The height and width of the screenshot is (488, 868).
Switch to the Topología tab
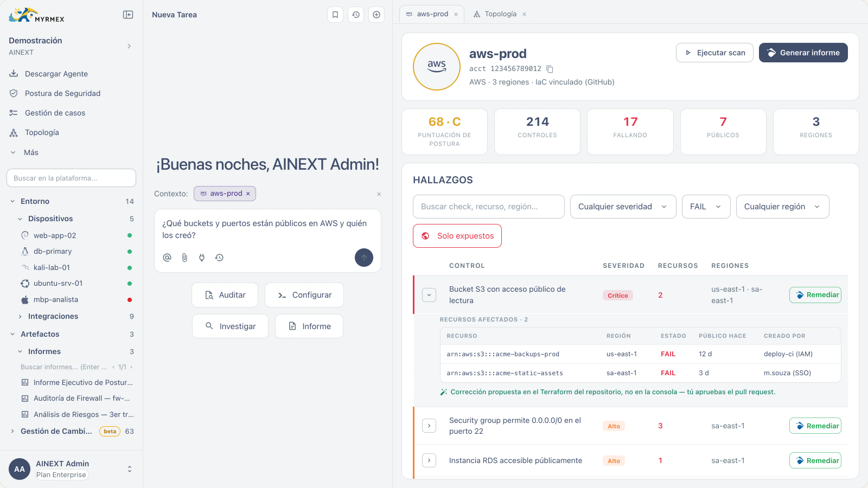point(500,14)
